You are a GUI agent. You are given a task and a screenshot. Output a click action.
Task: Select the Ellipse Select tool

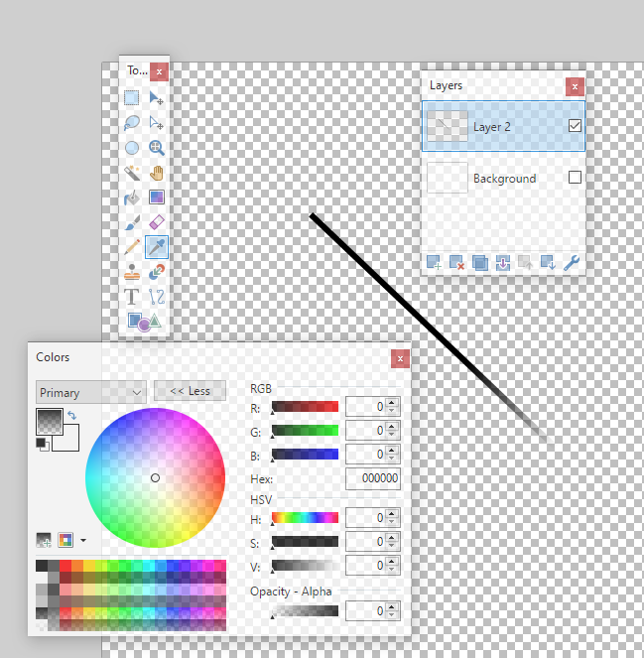pyautogui.click(x=131, y=148)
